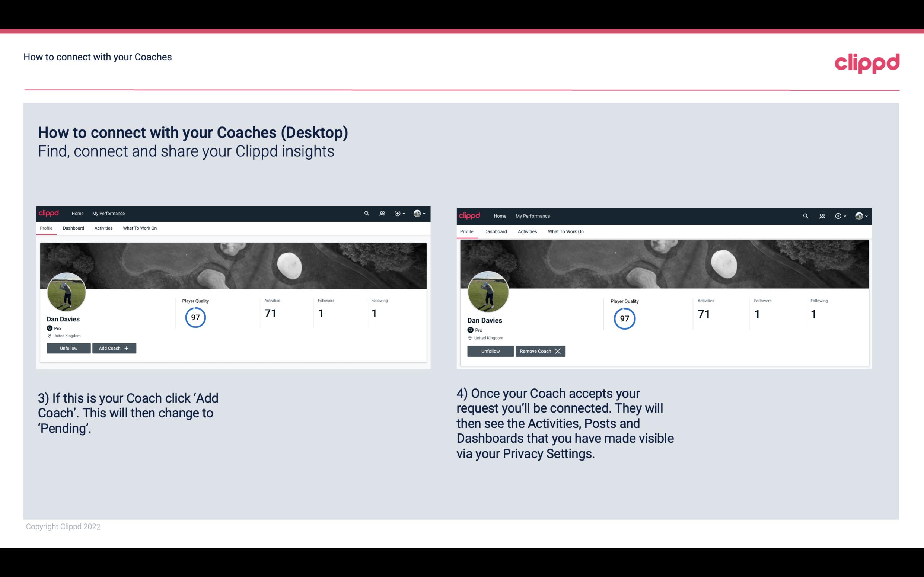Click 'Add Coach' button on left profile
This screenshot has height=577, width=924.
coord(114,348)
